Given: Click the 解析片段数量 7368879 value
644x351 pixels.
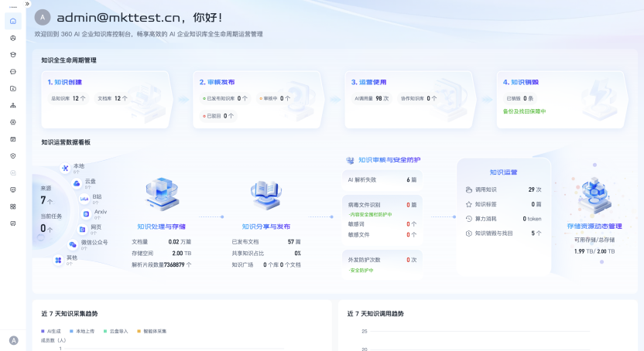Looking at the screenshot, I should pos(178,265).
